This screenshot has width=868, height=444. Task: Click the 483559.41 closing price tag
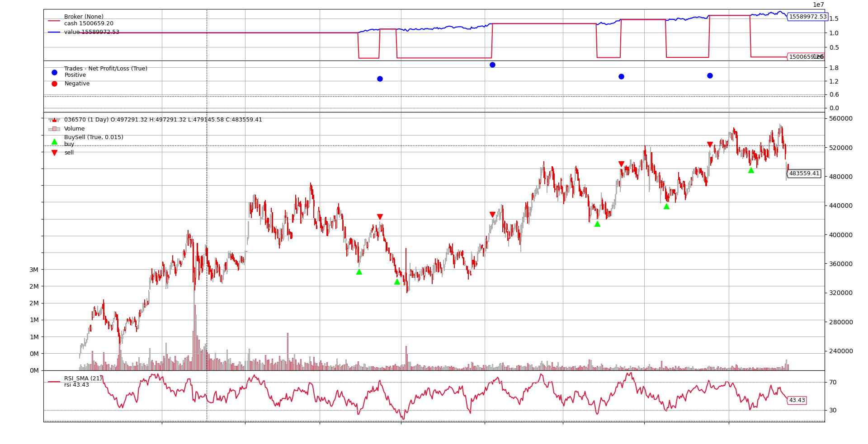tap(804, 173)
